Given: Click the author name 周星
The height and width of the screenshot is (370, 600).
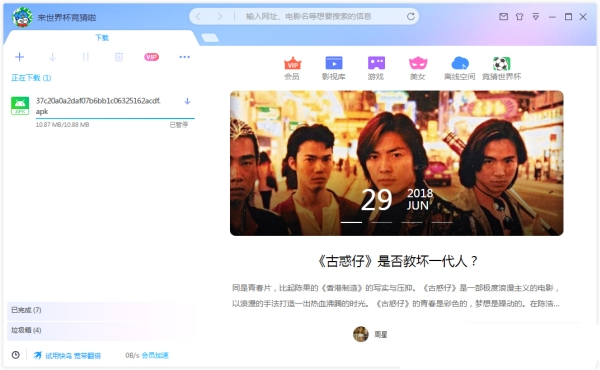Looking at the screenshot, I should tap(381, 334).
